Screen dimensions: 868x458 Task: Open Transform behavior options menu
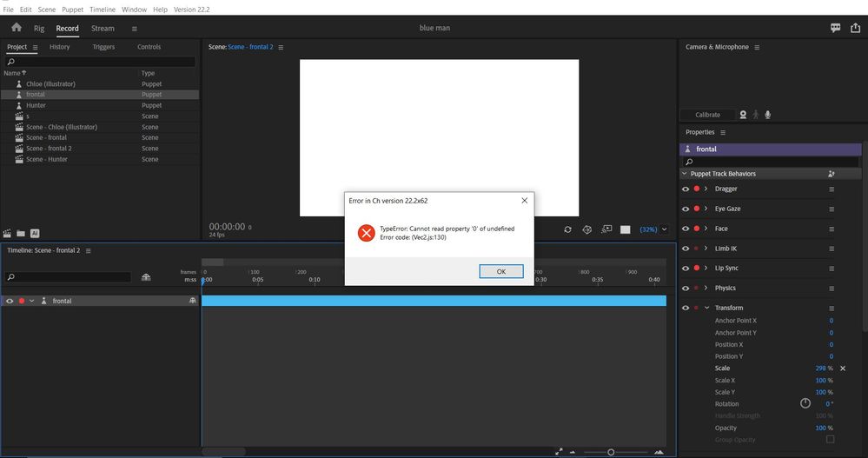pyautogui.click(x=831, y=309)
